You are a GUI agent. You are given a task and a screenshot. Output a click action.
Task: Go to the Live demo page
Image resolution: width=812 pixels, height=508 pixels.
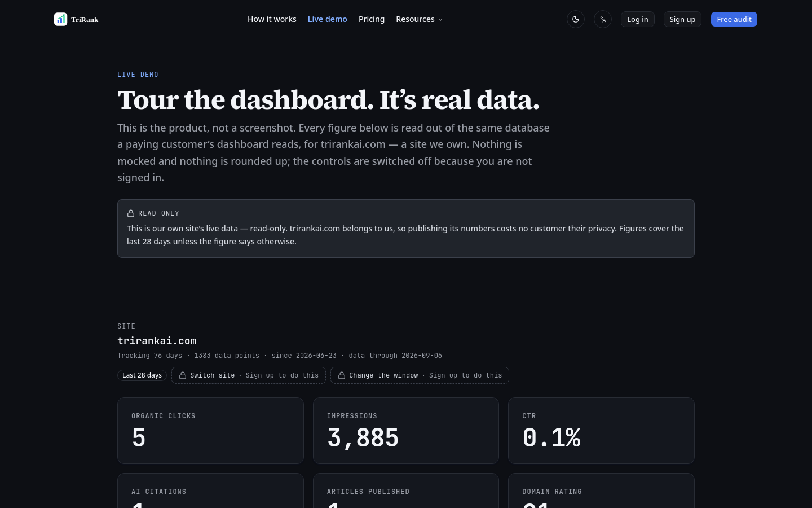328,19
